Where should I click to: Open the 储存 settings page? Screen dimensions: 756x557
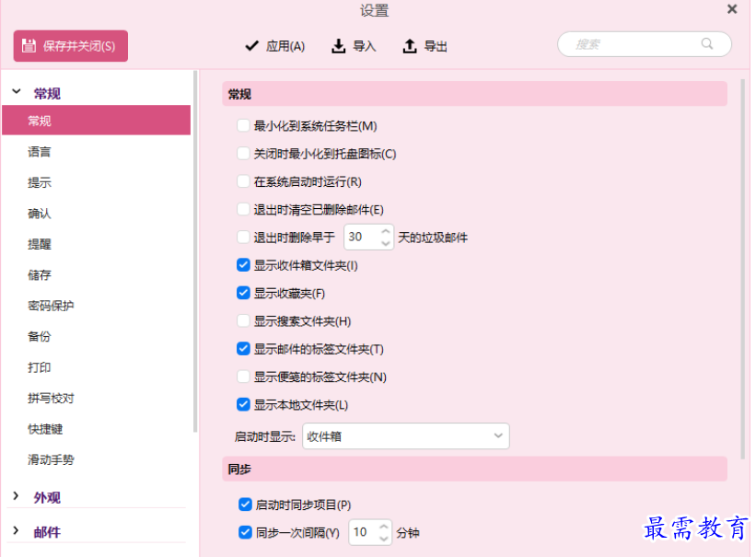tap(39, 275)
